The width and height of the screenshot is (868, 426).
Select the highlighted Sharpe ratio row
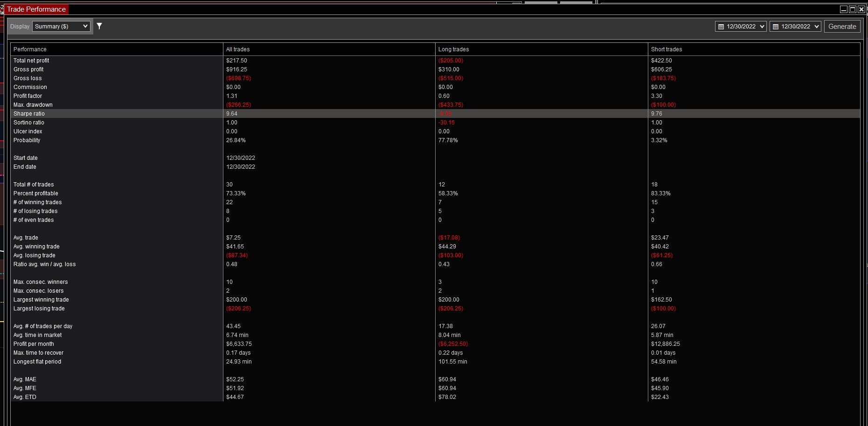point(435,114)
